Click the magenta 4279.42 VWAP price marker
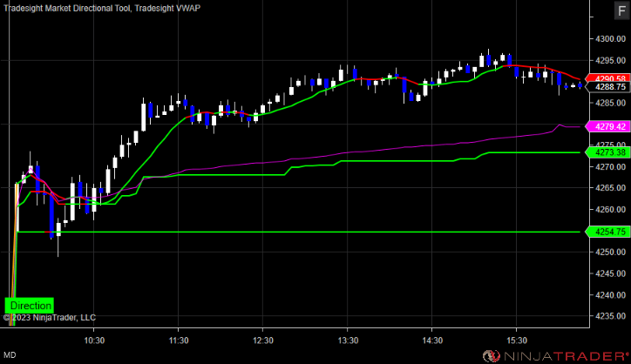 [608, 126]
